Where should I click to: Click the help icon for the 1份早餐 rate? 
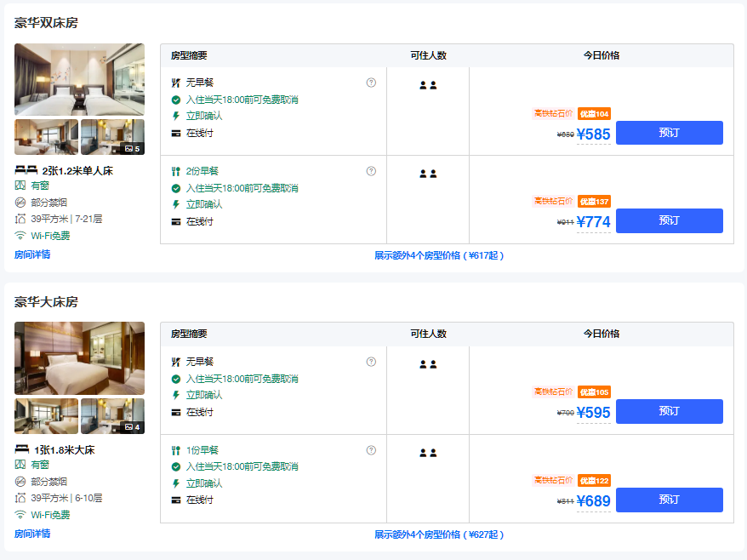click(371, 450)
